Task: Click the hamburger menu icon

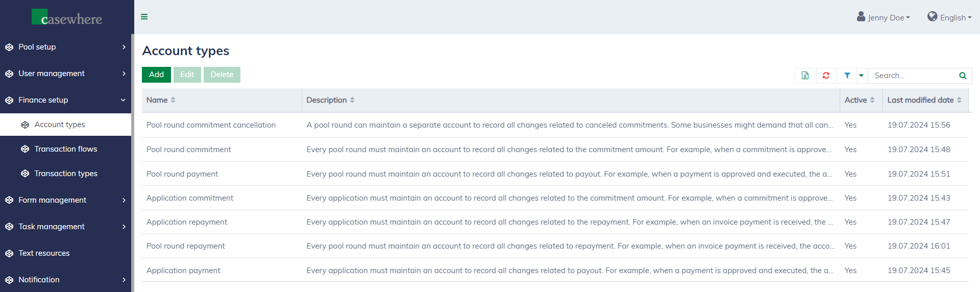Action: [144, 17]
